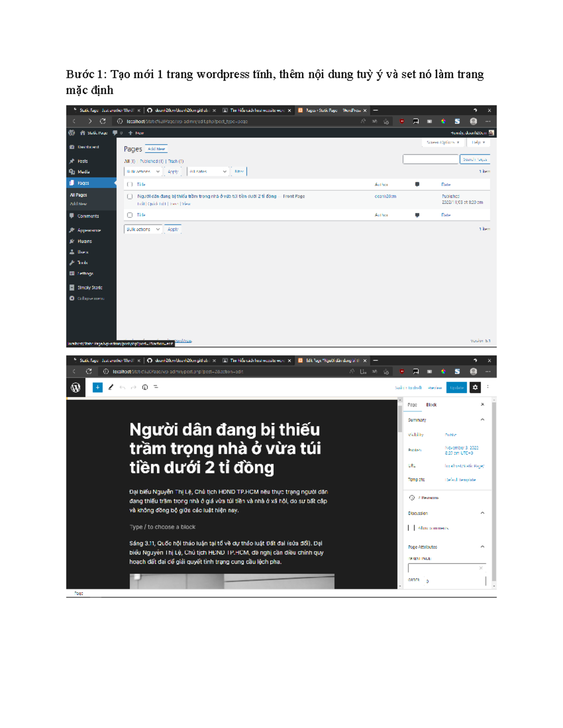Click the Search Pages button
This screenshot has width=563, height=728.
point(475,160)
